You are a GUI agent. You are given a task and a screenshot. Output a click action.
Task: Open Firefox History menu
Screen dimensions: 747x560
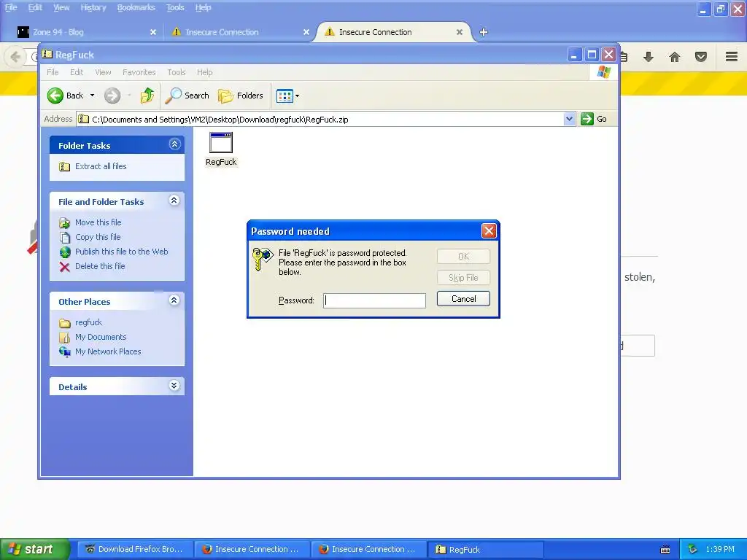coord(93,7)
